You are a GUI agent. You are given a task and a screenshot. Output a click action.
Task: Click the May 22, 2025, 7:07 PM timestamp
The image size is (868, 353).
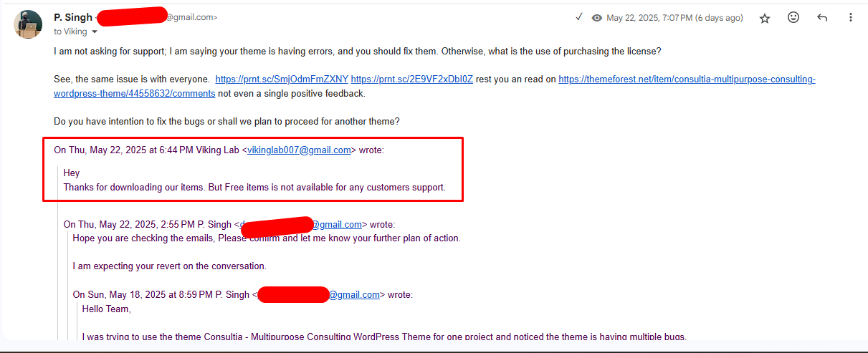point(674,18)
